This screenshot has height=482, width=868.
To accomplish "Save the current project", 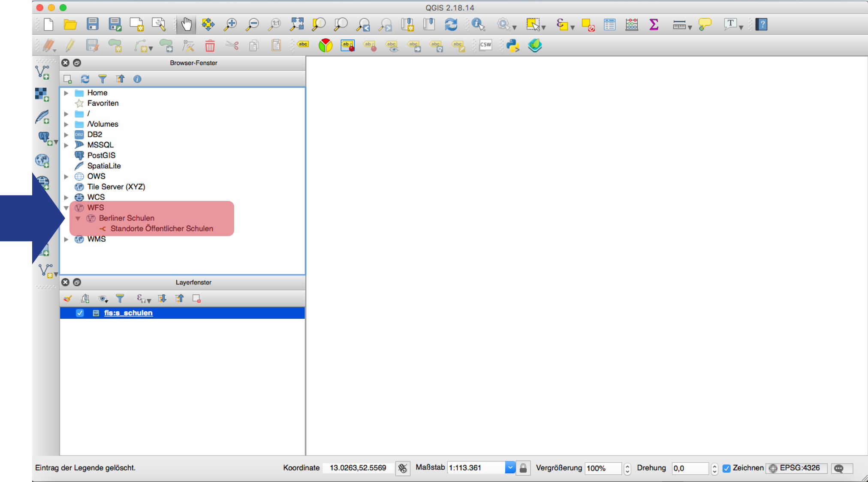I will pos(93,24).
